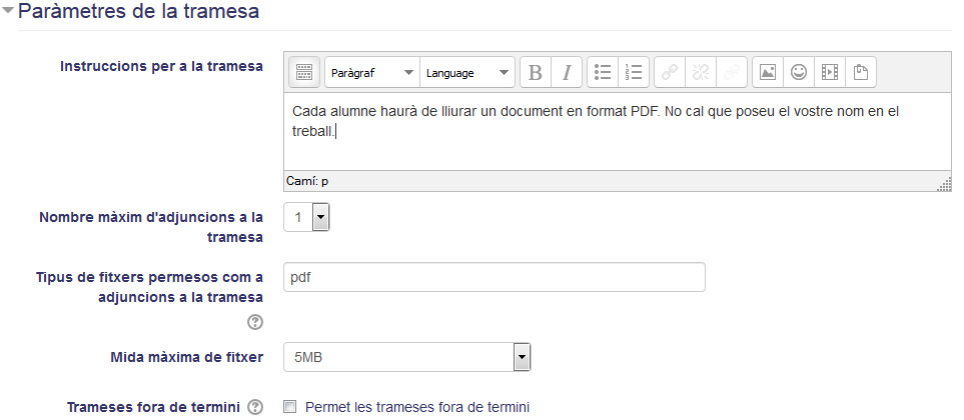Open the Paràgraf format dropdown
The height and width of the screenshot is (420, 964).
click(372, 73)
